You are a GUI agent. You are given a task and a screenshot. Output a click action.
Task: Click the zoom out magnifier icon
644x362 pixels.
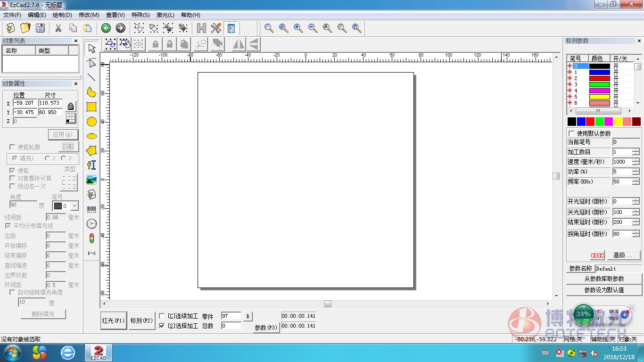click(313, 28)
